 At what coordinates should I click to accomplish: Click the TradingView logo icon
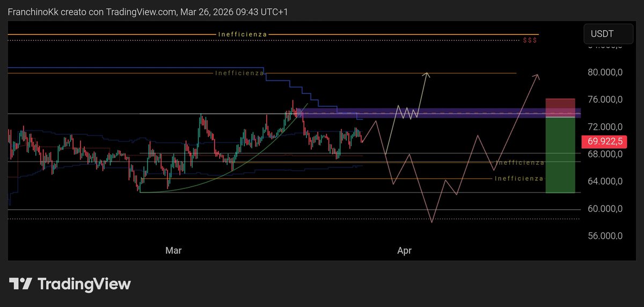click(21, 284)
